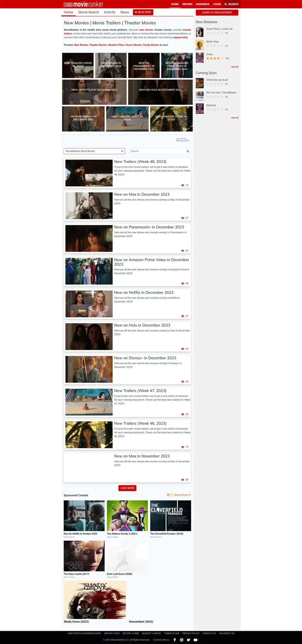
Task: Open the Instagram icon in footer
Action: [181, 640]
